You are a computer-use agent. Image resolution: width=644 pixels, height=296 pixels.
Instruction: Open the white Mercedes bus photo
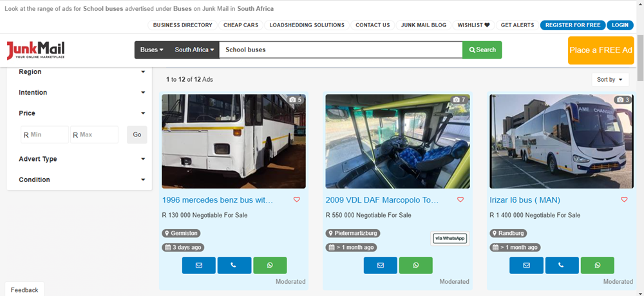point(234,141)
